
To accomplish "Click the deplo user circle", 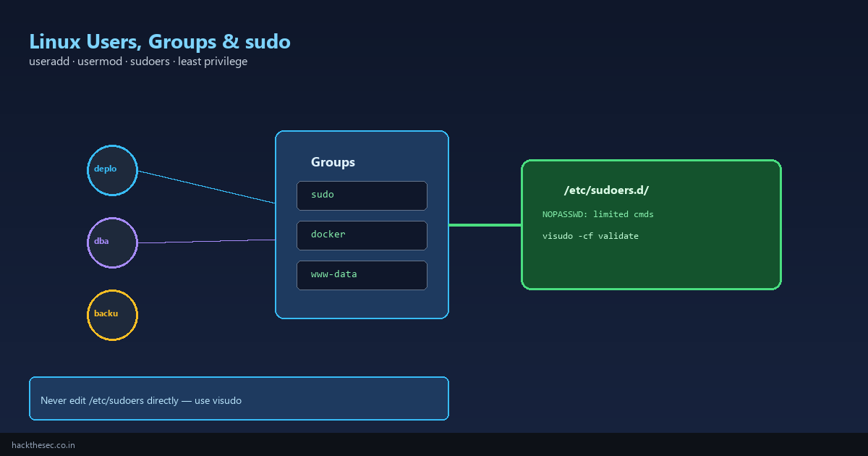I will point(112,170).
